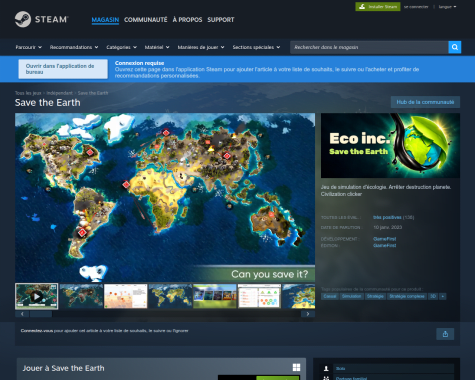Open Hub de la communauté
This screenshot has width=475, height=380.
(x=425, y=102)
